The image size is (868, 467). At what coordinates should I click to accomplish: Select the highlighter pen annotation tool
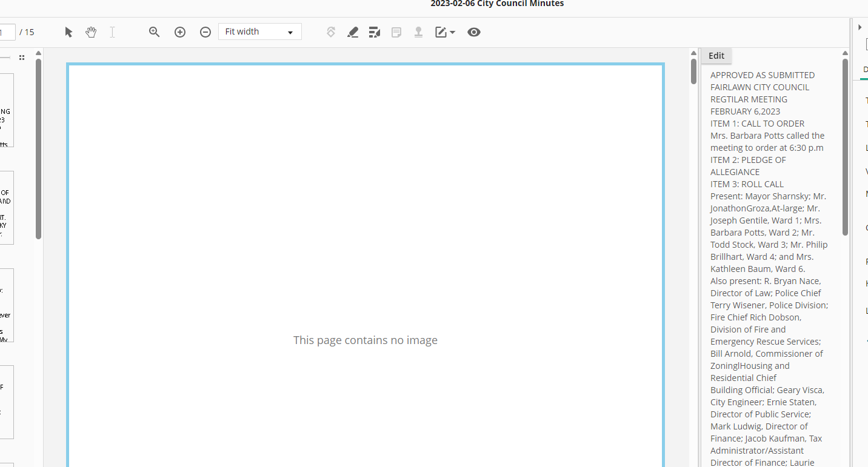(x=353, y=32)
